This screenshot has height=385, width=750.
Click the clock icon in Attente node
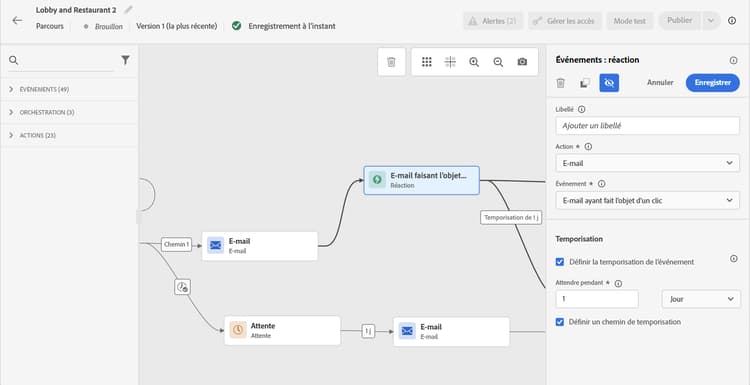tap(238, 330)
